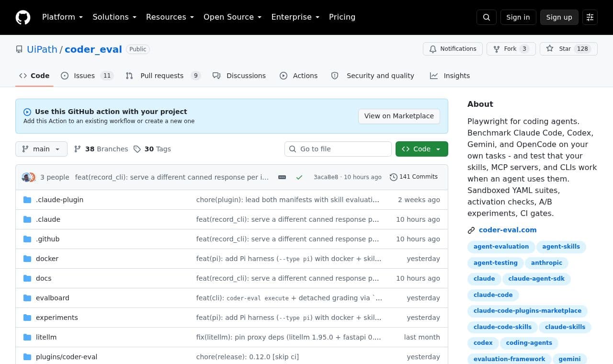Viewport: 613px width, 364px height.
Task: Star the coder_eval repository
Action: point(568,49)
